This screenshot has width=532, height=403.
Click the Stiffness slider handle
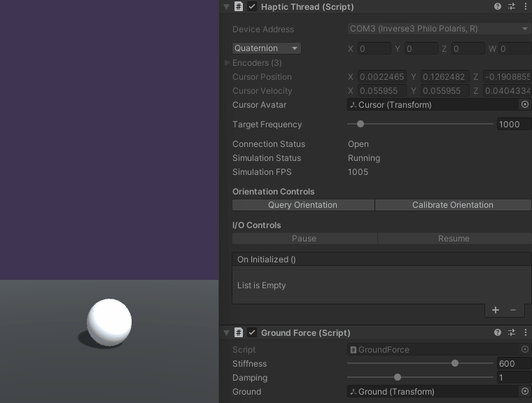455,363
